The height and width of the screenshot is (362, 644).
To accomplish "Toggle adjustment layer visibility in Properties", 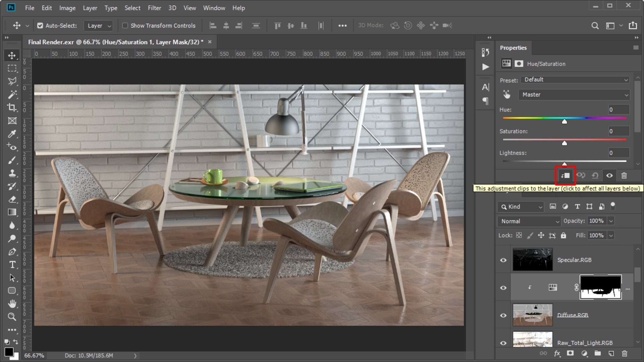I will pyautogui.click(x=609, y=175).
